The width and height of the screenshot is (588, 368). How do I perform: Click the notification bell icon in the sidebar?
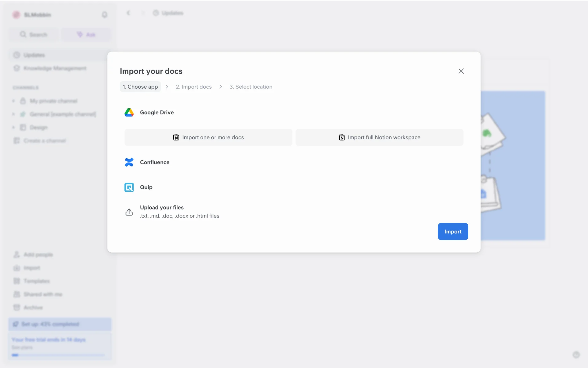pyautogui.click(x=104, y=15)
